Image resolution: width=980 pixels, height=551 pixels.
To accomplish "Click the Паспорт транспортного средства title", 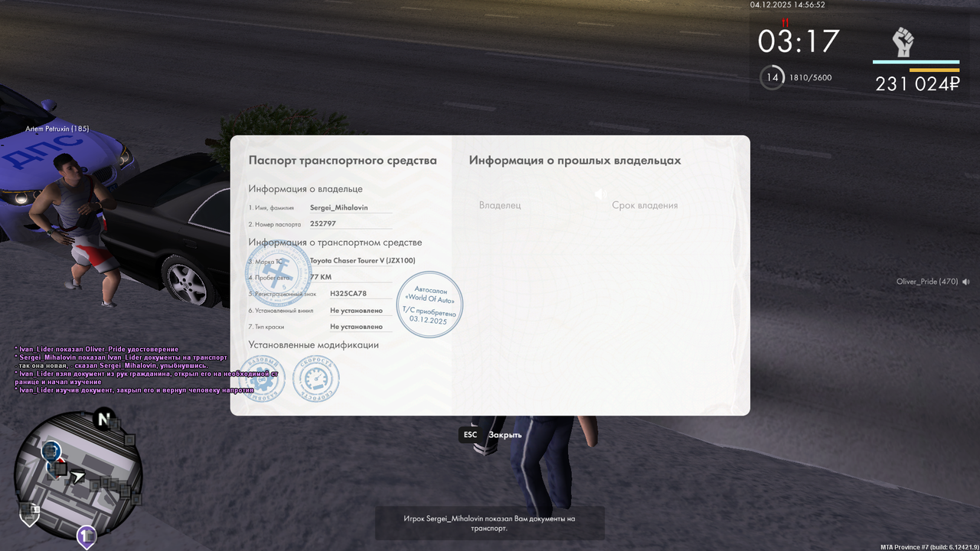I will point(342,160).
